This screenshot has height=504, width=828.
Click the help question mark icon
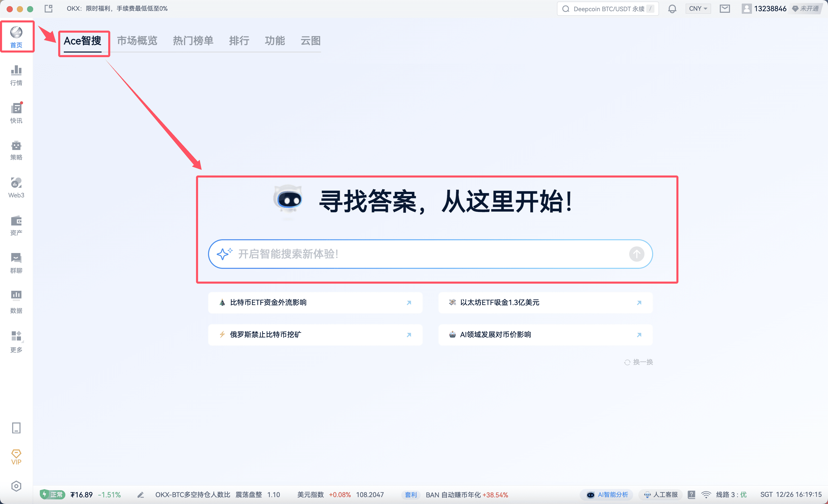pyautogui.click(x=691, y=495)
